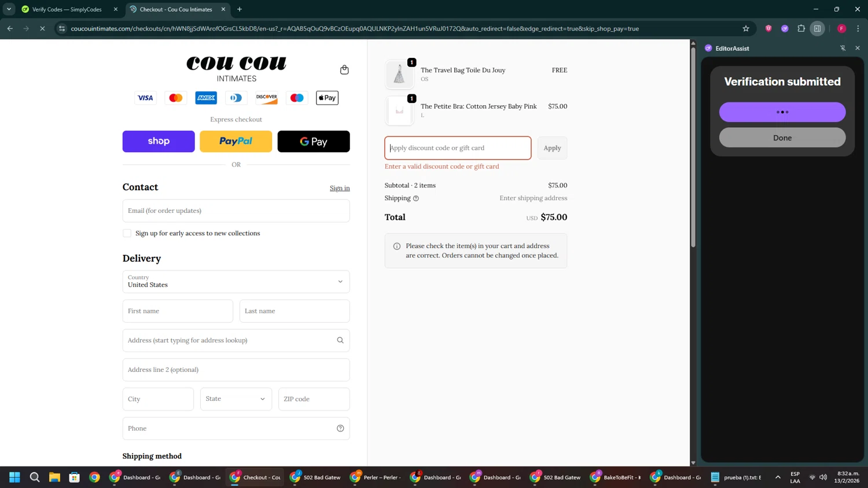Screen dimensions: 868x488
Task: Click the Apple Pay badge icon
Action: (x=327, y=98)
